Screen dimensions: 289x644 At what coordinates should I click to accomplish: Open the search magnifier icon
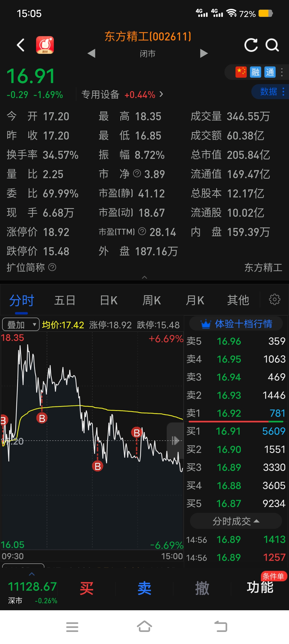(x=272, y=45)
